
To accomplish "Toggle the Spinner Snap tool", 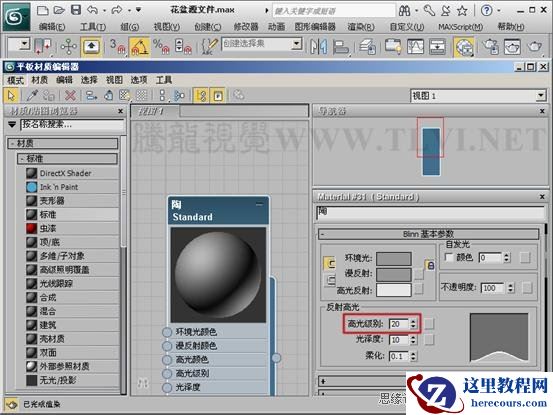I will tap(183, 47).
